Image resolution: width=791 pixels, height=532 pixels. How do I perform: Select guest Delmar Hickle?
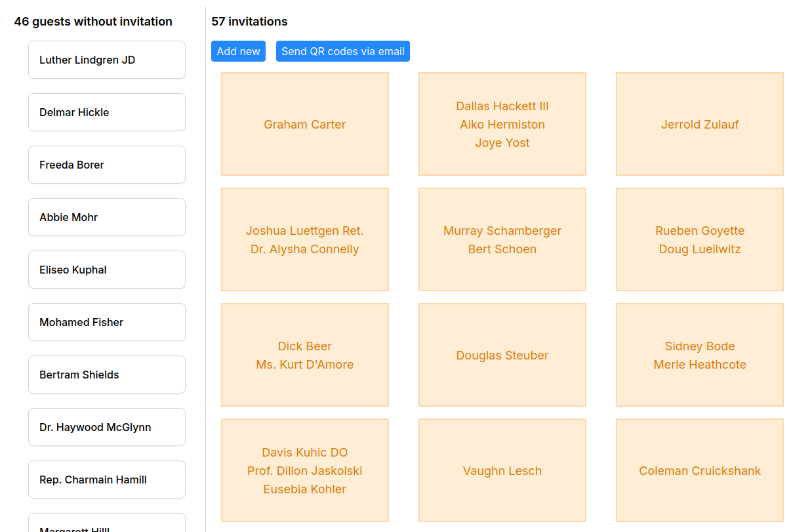[x=106, y=112]
